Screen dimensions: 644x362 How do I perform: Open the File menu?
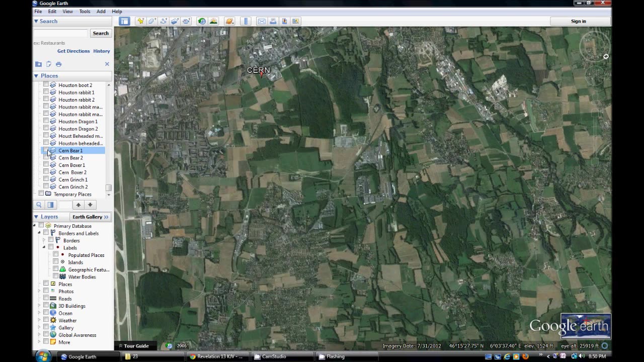38,12
